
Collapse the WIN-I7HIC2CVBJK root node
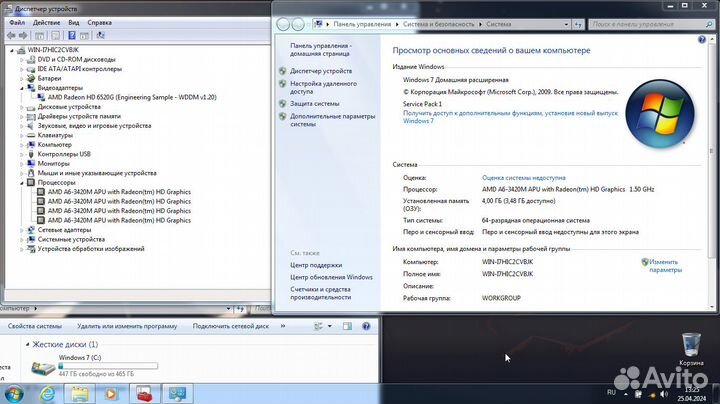(12, 50)
